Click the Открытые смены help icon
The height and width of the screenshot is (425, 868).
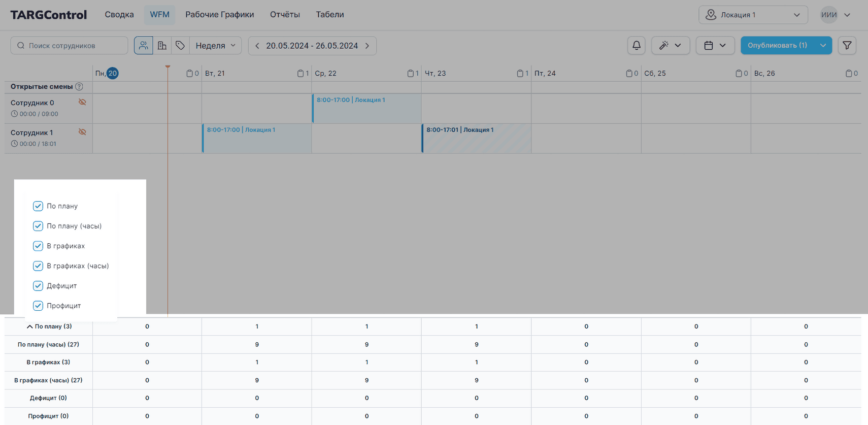coord(79,87)
